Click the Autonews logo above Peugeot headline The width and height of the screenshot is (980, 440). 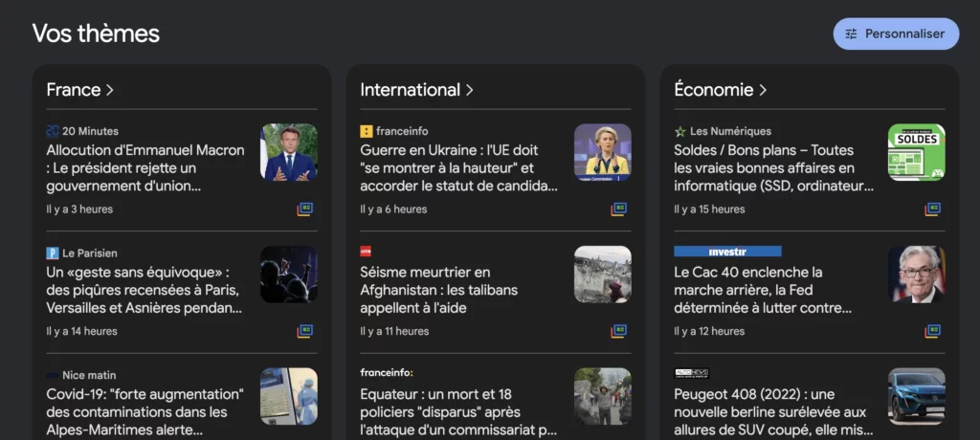point(691,373)
